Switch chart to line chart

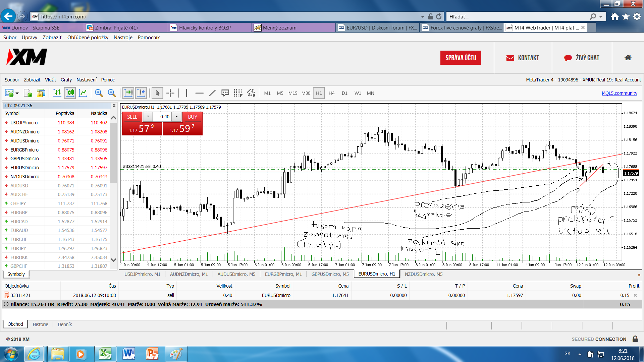point(83,93)
